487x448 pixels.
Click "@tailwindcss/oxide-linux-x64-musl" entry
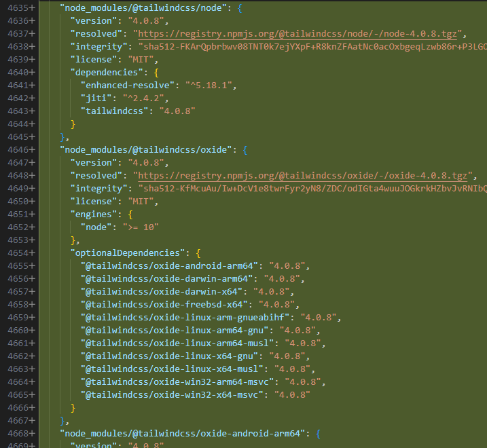(x=172, y=369)
